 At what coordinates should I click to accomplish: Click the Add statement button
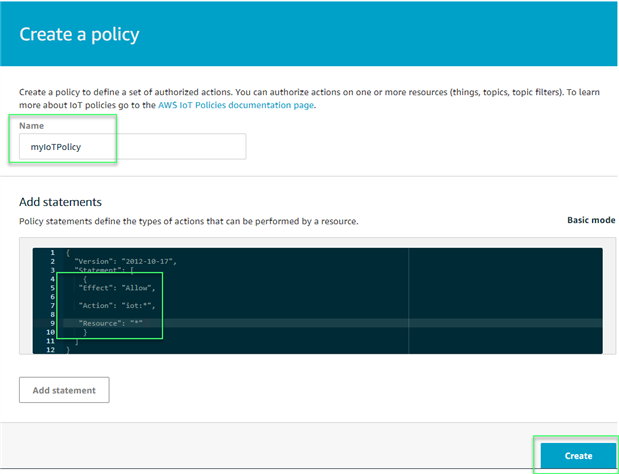pyautogui.click(x=64, y=390)
